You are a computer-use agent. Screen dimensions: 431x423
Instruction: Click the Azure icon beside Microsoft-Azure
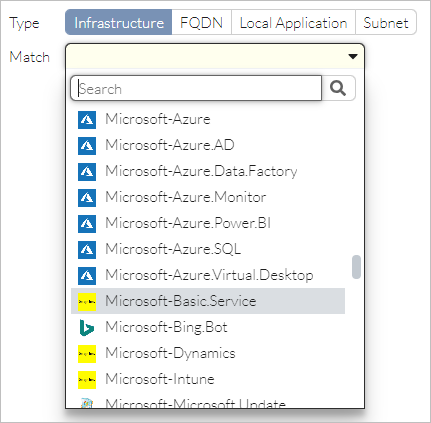pyautogui.click(x=87, y=120)
